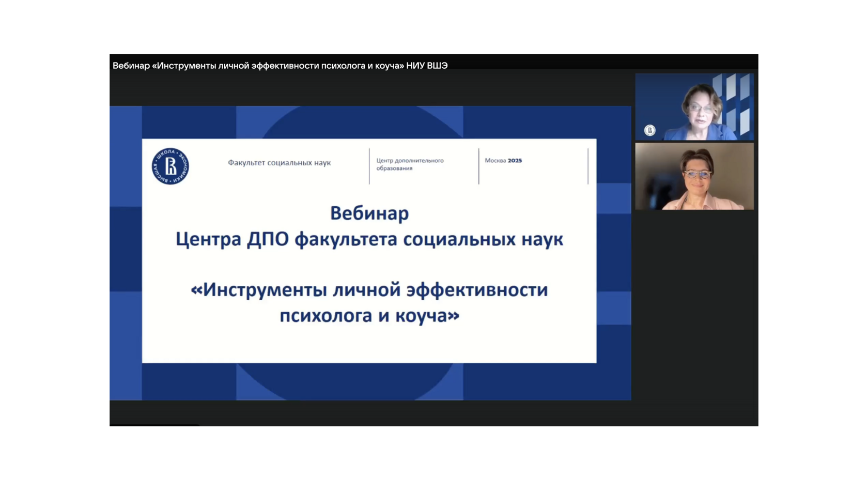Click the video title 'Вебинар «Инструменты личной эффективности…»'
868x478 pixels.
coord(280,66)
